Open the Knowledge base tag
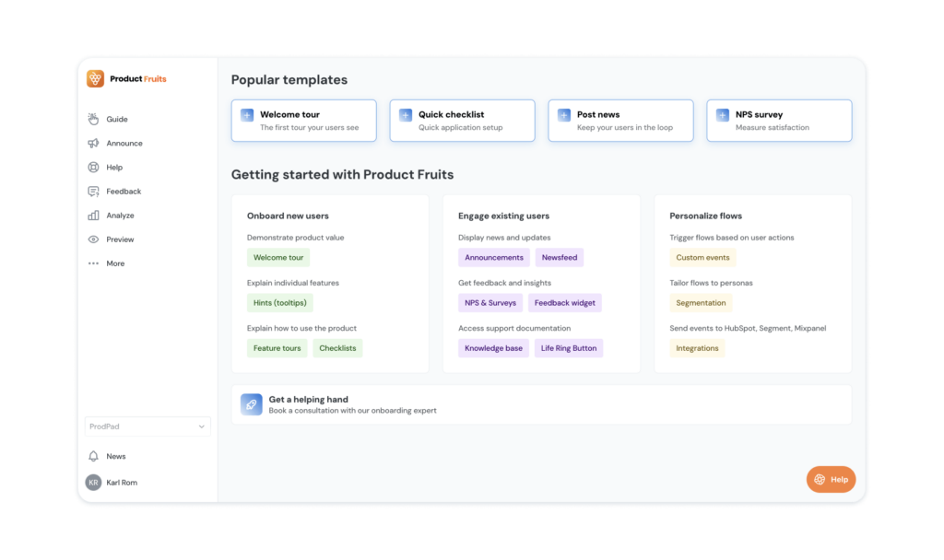 (x=493, y=348)
